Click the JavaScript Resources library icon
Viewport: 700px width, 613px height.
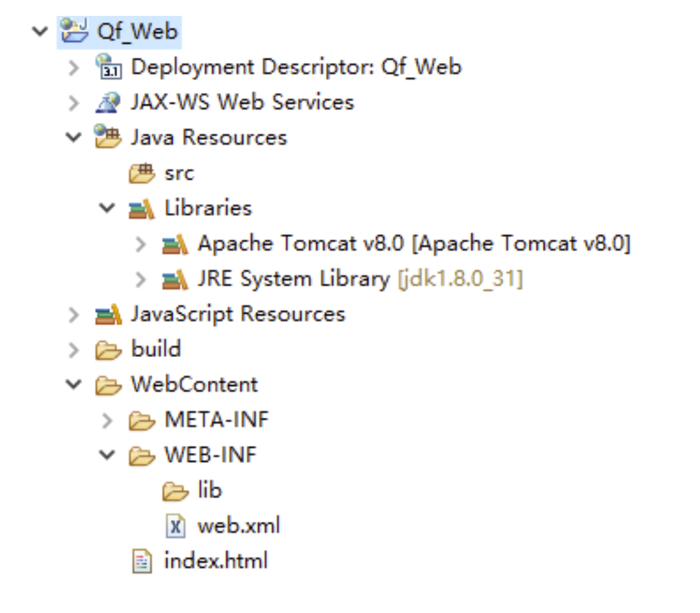point(108,314)
